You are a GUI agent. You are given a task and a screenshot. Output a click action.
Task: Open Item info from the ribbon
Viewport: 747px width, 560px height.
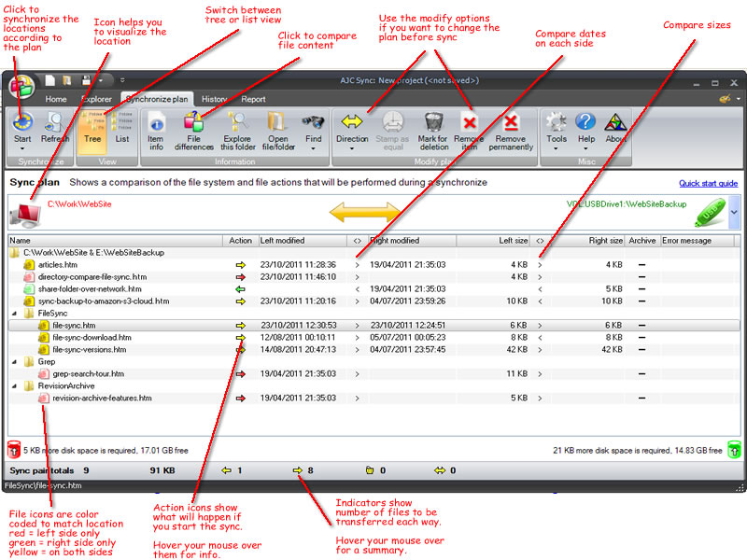pyautogui.click(x=156, y=122)
